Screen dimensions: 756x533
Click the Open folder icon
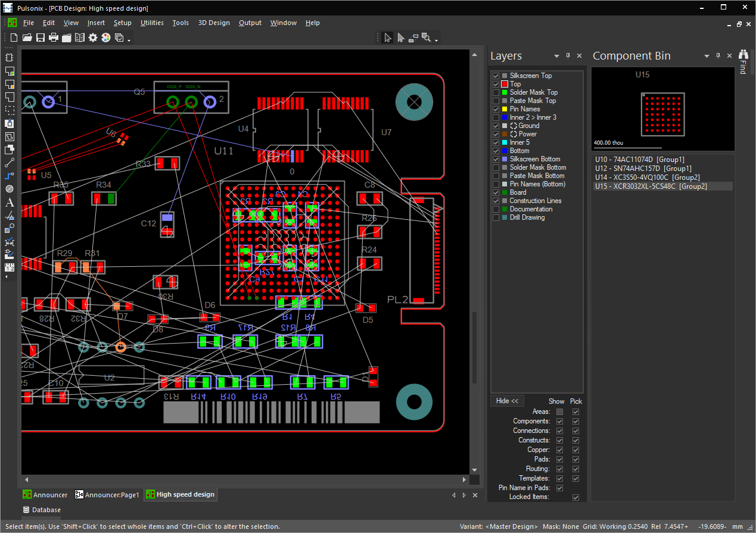[x=27, y=38]
